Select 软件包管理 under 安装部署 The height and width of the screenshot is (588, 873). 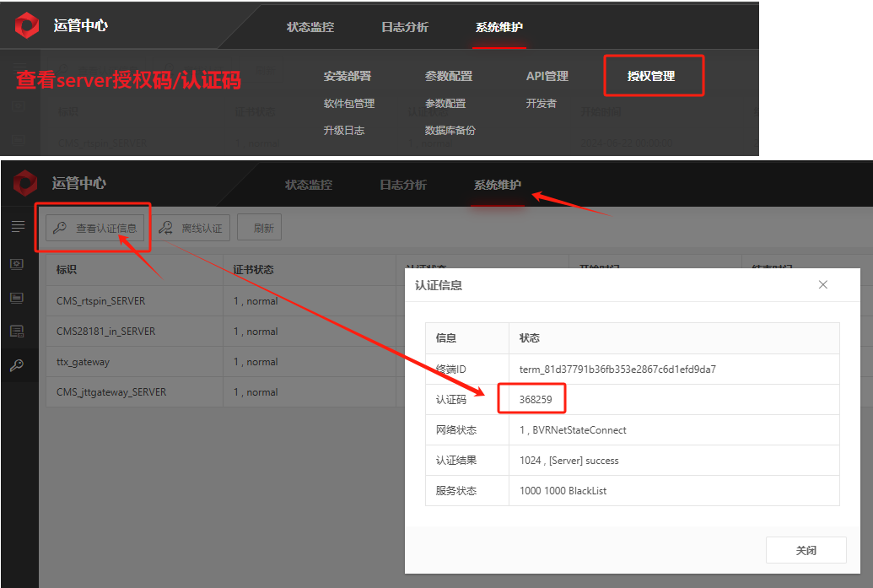click(x=348, y=104)
